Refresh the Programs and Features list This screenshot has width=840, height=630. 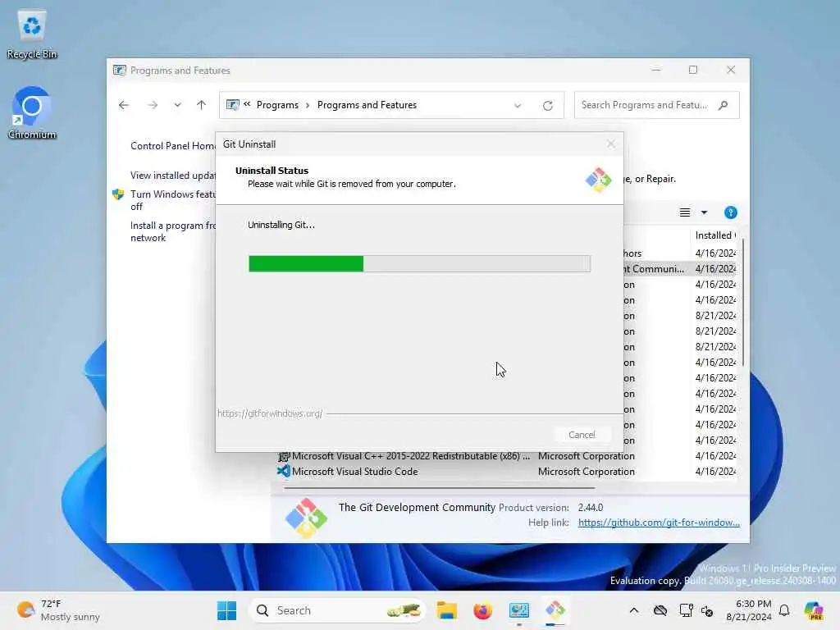[x=547, y=106]
